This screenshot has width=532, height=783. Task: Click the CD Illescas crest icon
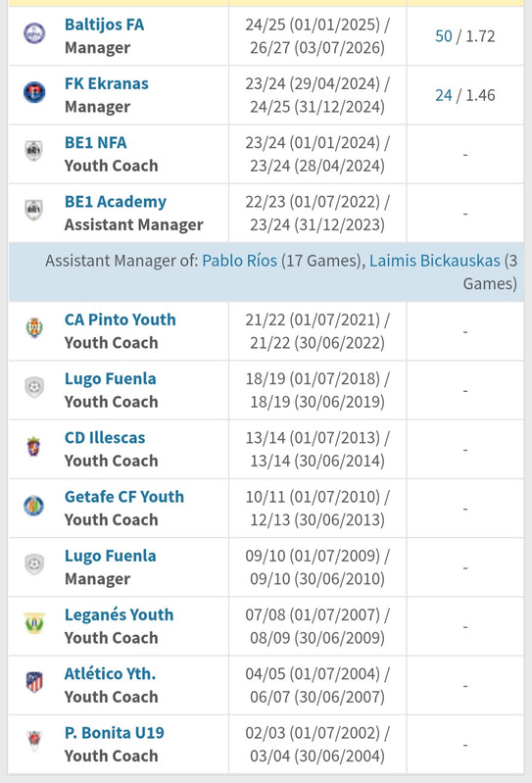click(x=34, y=446)
